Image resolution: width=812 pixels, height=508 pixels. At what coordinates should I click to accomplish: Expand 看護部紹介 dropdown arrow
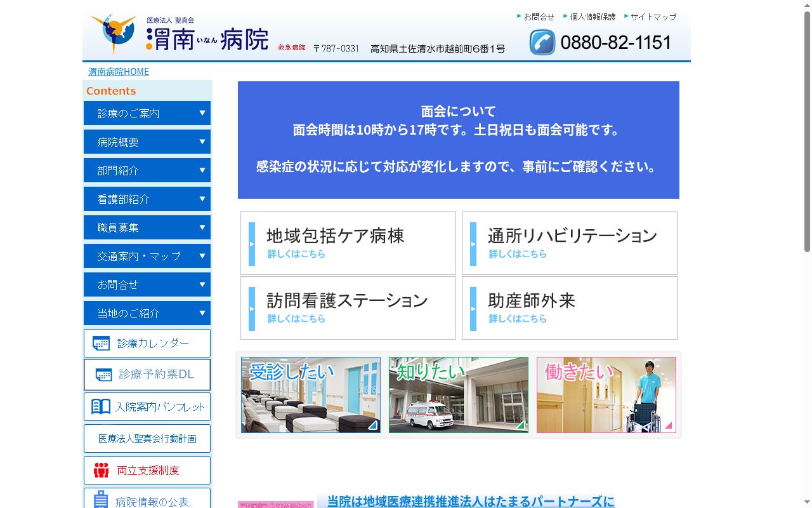click(202, 199)
